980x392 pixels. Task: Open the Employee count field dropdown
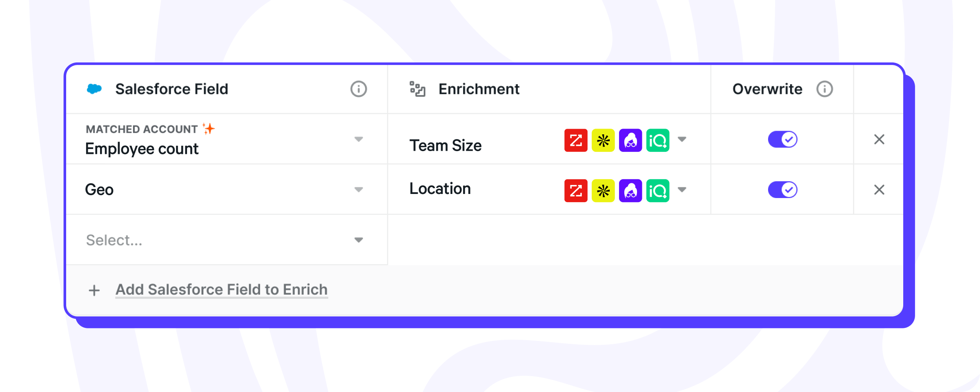point(359,139)
